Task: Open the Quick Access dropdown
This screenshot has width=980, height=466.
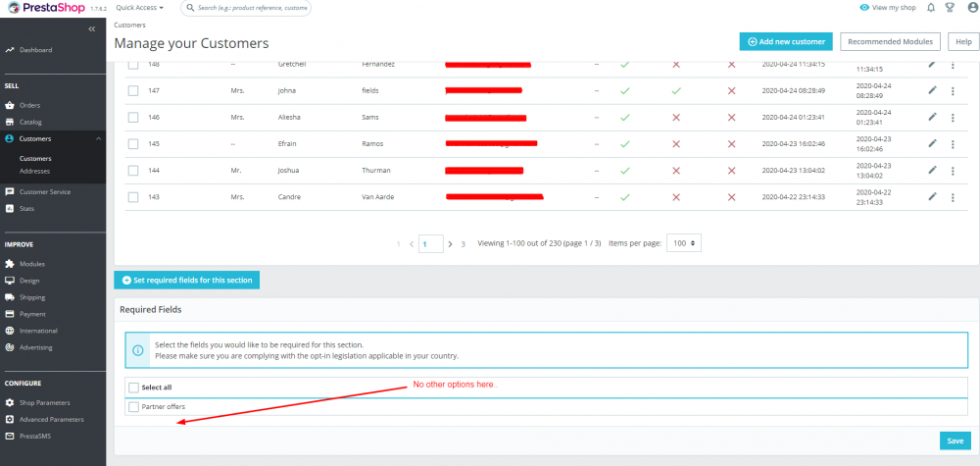Action: pyautogui.click(x=140, y=8)
